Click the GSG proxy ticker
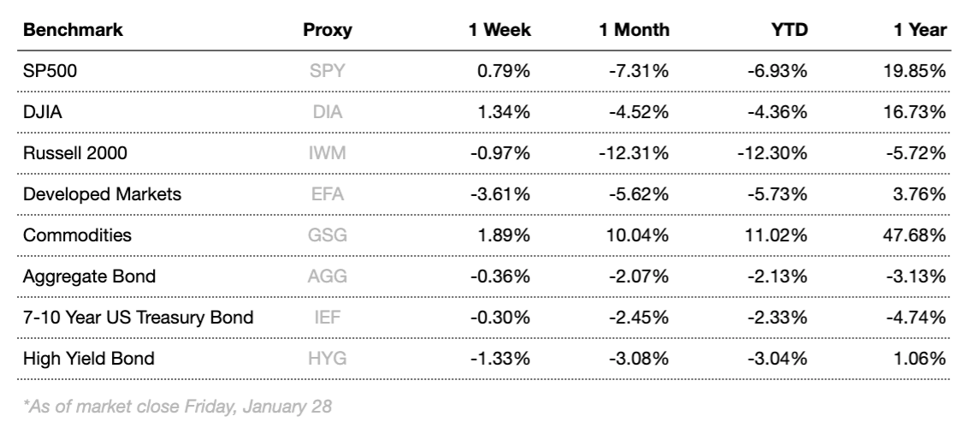 point(328,235)
